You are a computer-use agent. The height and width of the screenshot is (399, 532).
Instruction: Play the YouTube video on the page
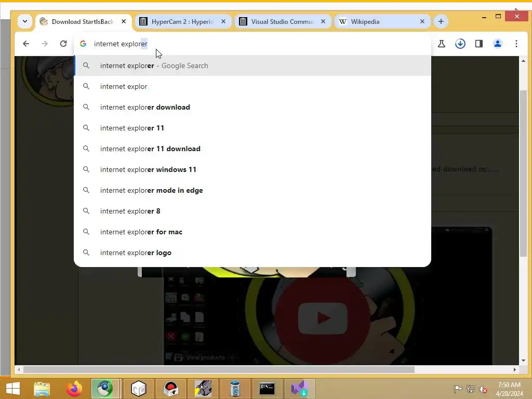point(323,318)
